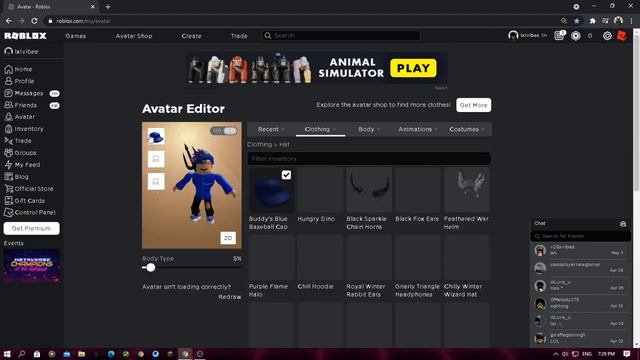Switch avatar preview to 2D
Screen dimensions: 640x360
[x=228, y=238]
